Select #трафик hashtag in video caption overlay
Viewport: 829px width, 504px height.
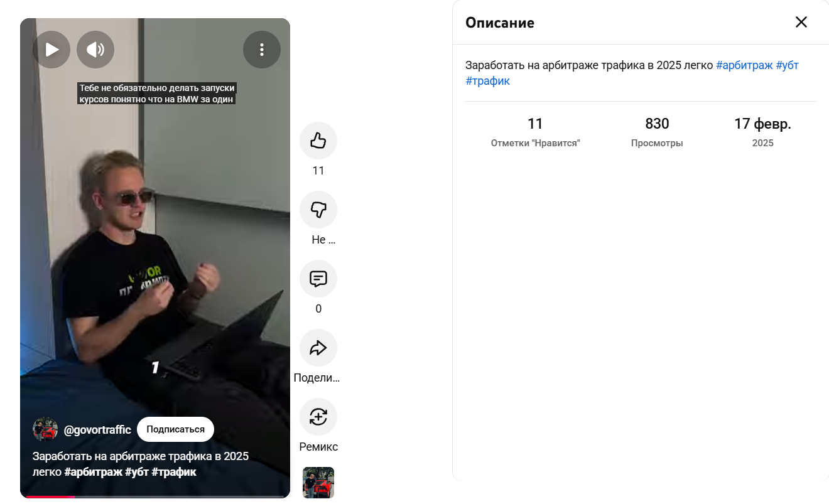(x=174, y=472)
